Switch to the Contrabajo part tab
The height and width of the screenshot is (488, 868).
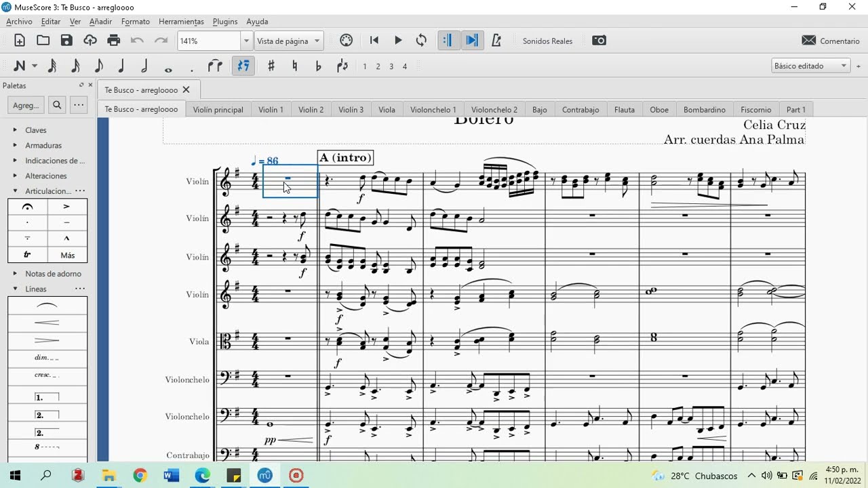point(580,109)
